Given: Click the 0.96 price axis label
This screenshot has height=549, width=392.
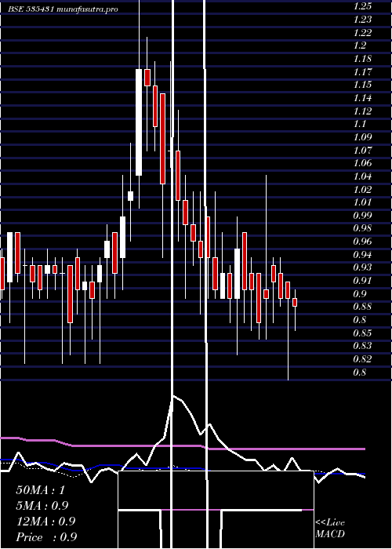Looking at the screenshot, I should 362,242.
